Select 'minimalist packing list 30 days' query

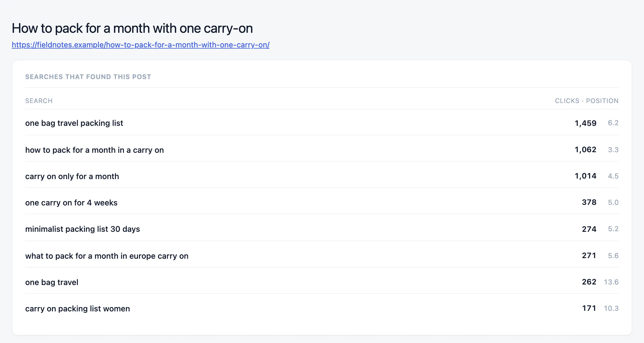pos(83,229)
